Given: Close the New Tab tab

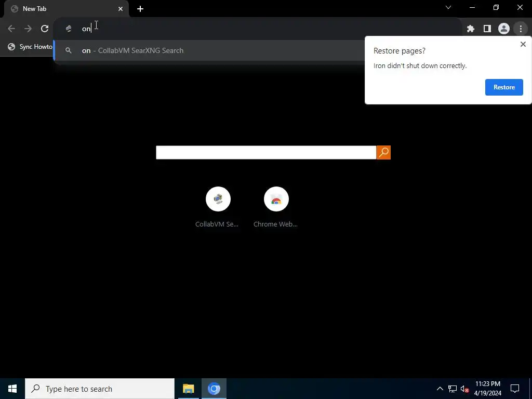Looking at the screenshot, I should [121, 9].
